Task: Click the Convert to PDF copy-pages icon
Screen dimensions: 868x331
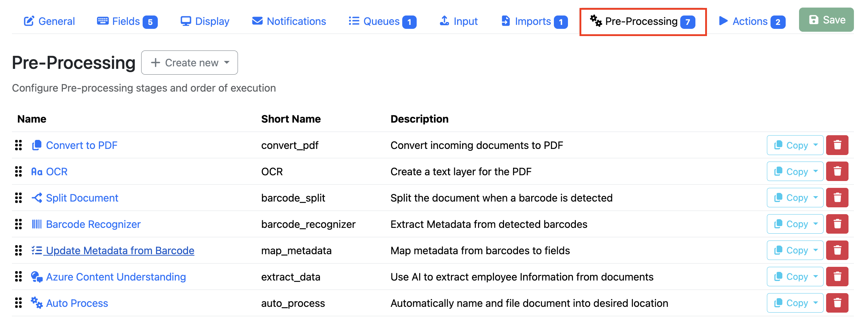Action: click(x=37, y=145)
